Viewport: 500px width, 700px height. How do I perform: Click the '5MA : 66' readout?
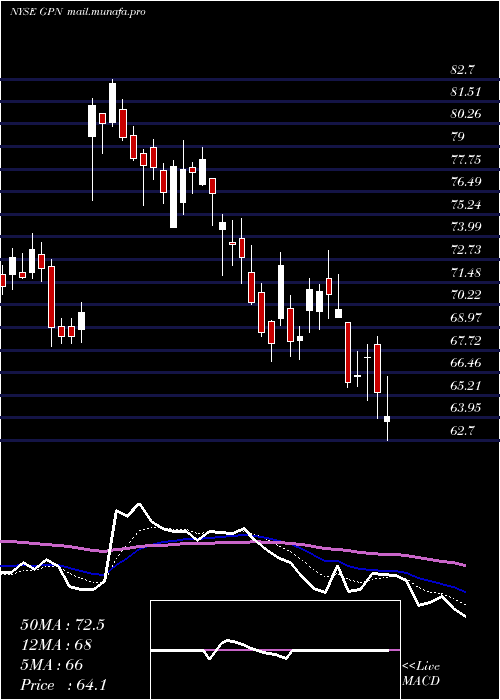click(51, 665)
